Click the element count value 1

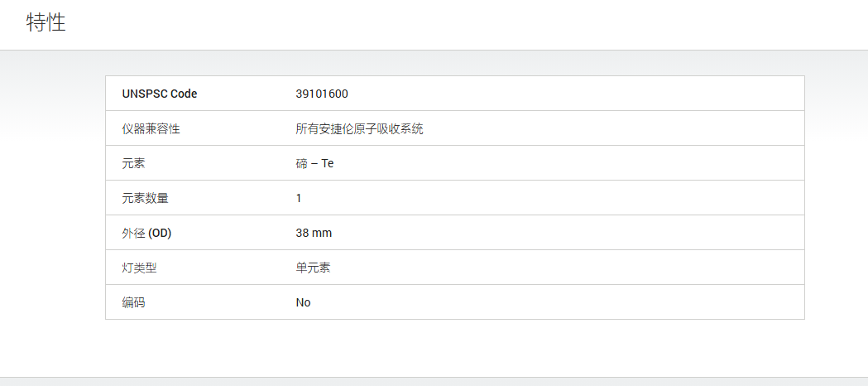click(x=299, y=198)
